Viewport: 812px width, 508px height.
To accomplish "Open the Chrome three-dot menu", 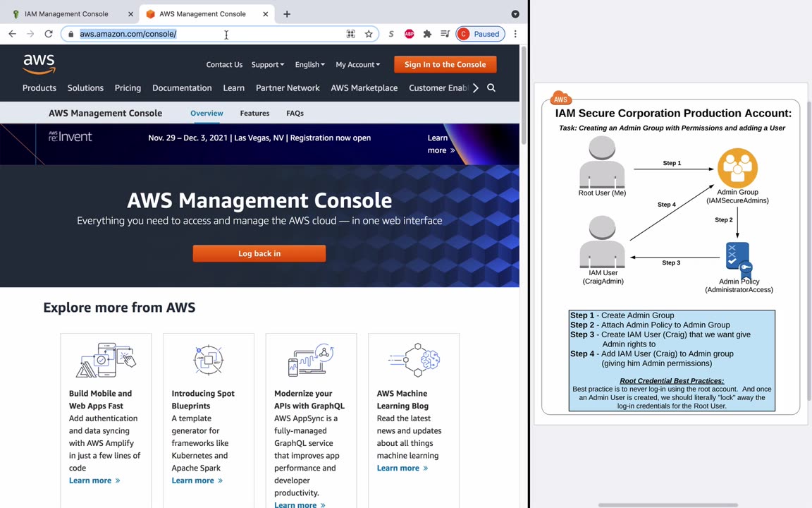I will [515, 34].
